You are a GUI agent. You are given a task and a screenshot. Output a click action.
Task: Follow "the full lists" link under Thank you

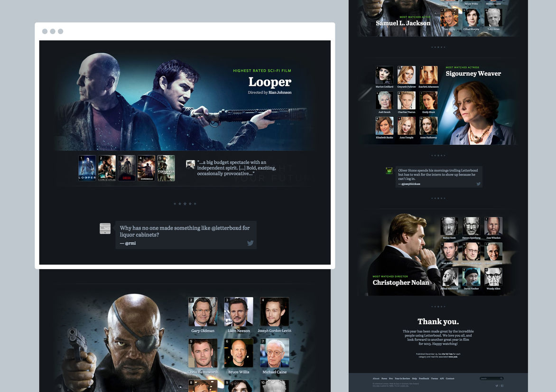447,354
